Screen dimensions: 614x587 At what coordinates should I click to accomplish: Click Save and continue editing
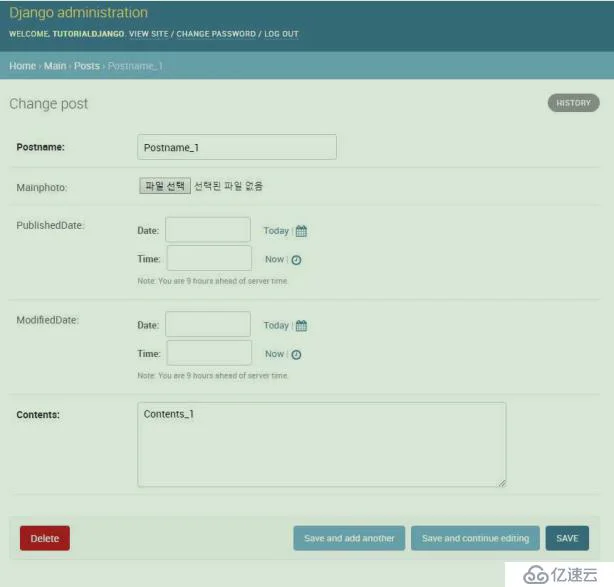[x=475, y=538]
